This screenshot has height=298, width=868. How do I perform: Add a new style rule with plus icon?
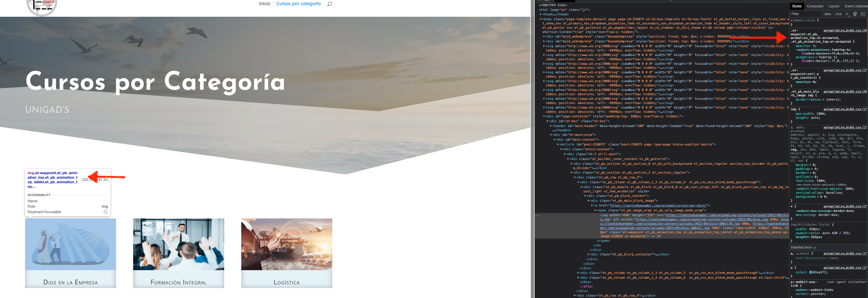[x=847, y=14]
